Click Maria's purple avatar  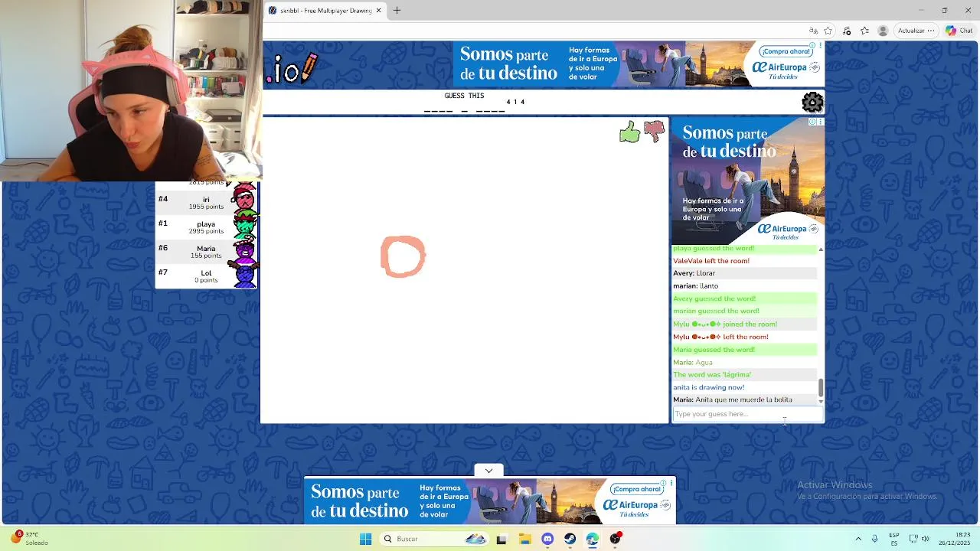pyautogui.click(x=245, y=250)
